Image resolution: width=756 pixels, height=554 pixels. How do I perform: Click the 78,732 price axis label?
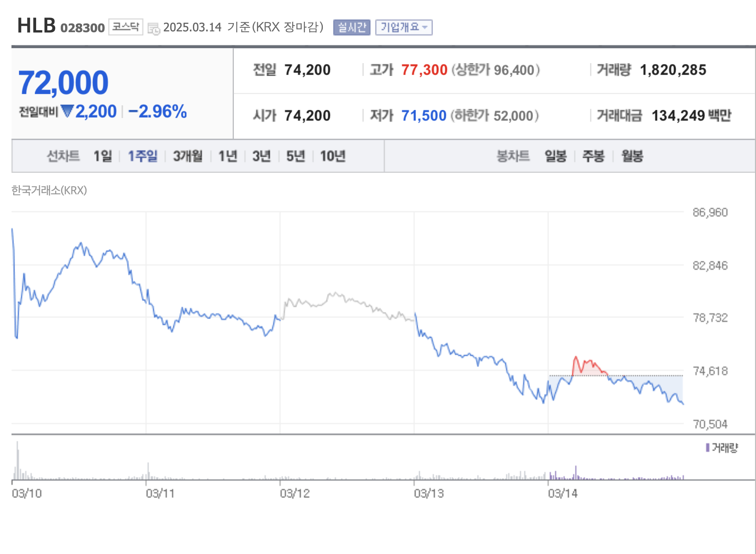(x=710, y=318)
